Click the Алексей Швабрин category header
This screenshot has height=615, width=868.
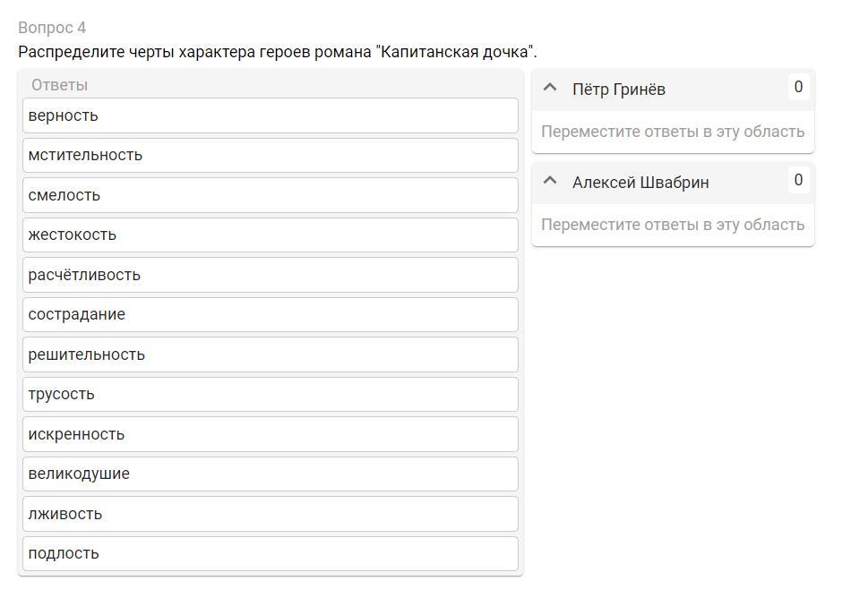[x=640, y=183]
